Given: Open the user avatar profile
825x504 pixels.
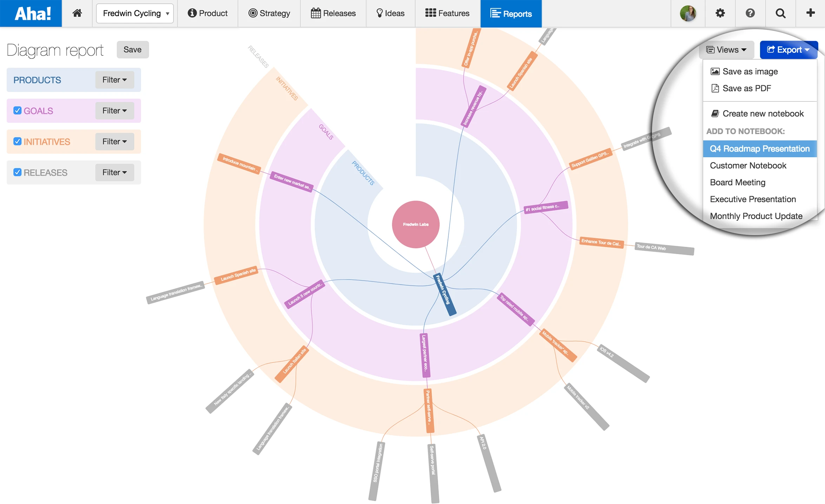Looking at the screenshot, I should [x=688, y=13].
